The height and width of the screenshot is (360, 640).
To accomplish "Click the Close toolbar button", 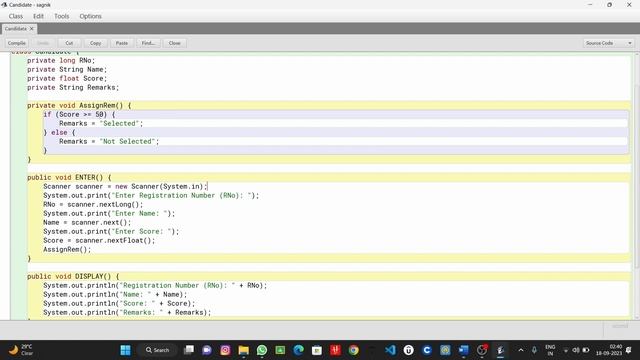I will coord(175,43).
